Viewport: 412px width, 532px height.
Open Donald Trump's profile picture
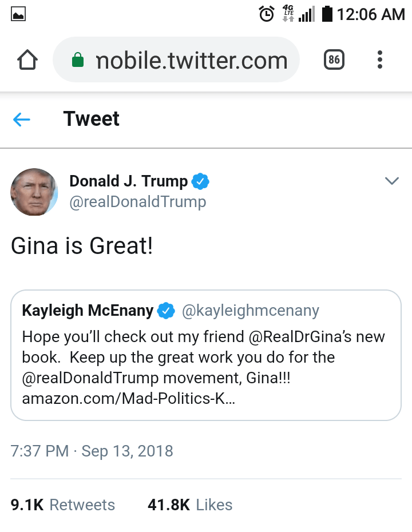click(34, 192)
